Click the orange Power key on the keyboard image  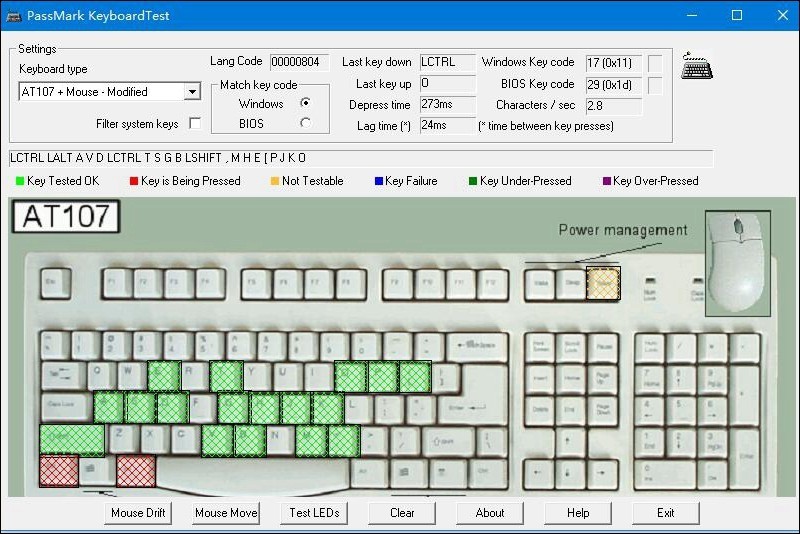tap(604, 284)
